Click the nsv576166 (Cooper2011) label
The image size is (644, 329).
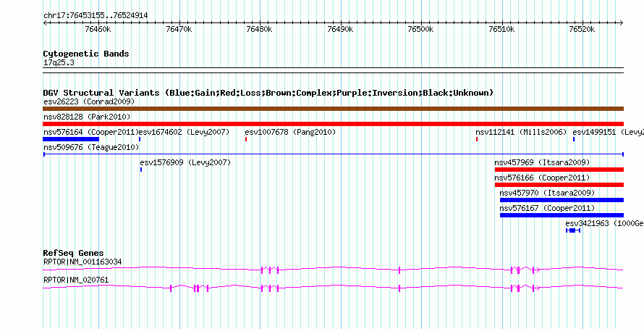click(542, 178)
